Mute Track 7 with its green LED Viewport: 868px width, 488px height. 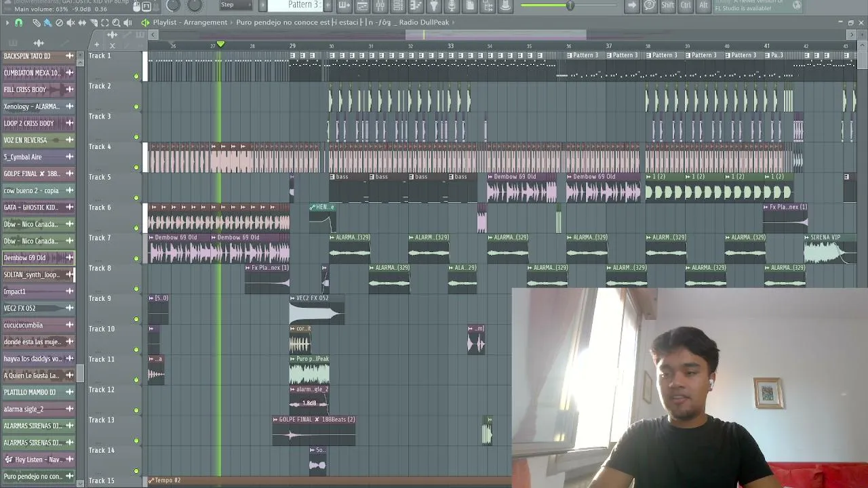136,258
